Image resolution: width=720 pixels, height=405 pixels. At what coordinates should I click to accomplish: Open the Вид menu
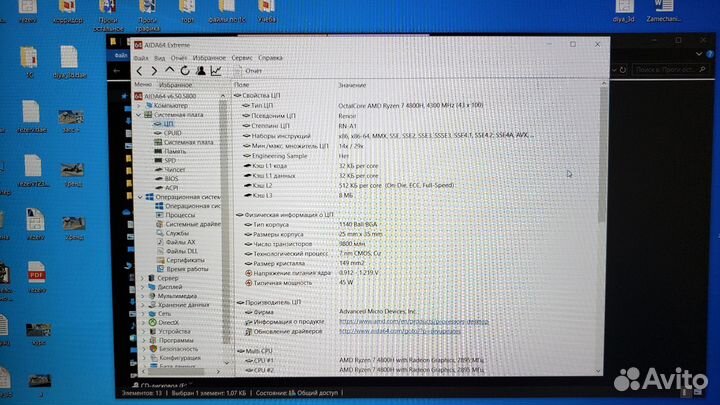tap(159, 58)
